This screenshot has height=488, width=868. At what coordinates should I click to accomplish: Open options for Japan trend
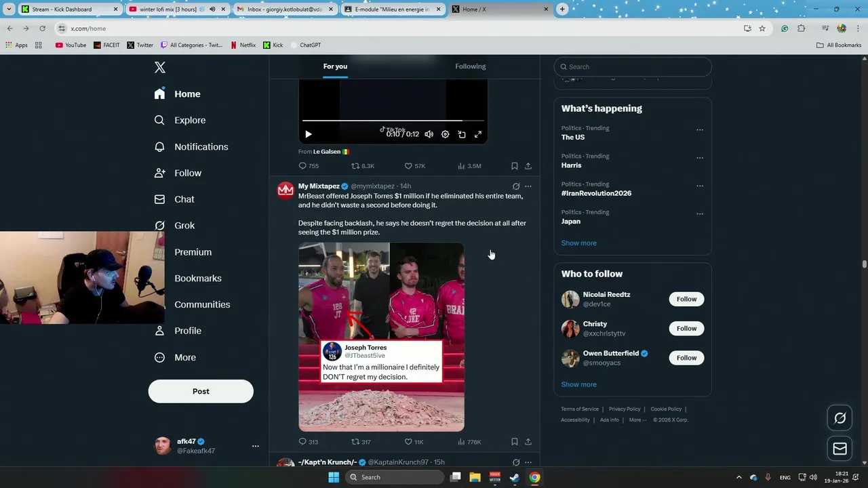pos(700,213)
